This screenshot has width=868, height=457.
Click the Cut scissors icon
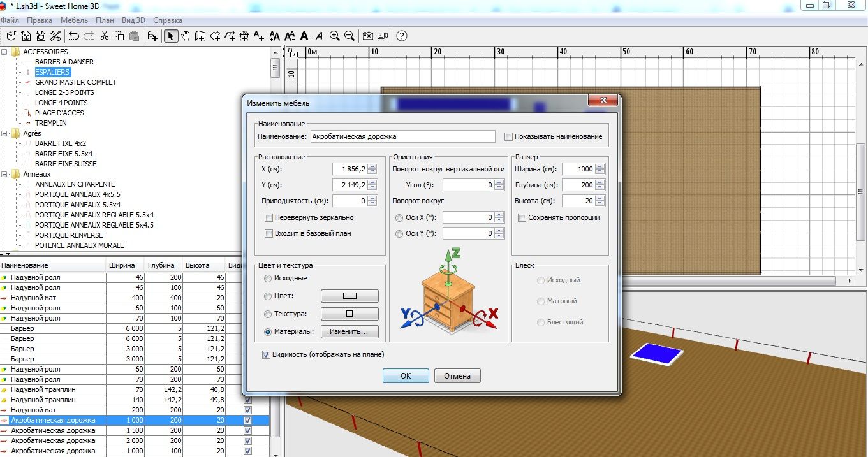coord(103,36)
